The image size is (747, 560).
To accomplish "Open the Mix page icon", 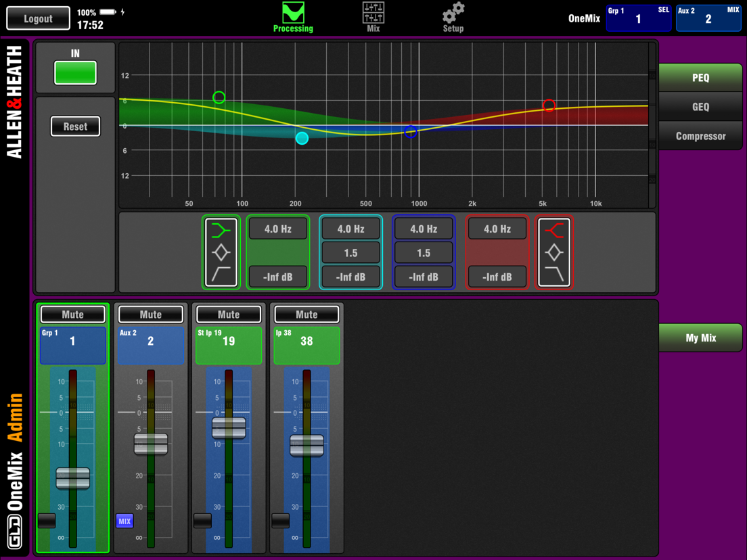I will pyautogui.click(x=373, y=13).
